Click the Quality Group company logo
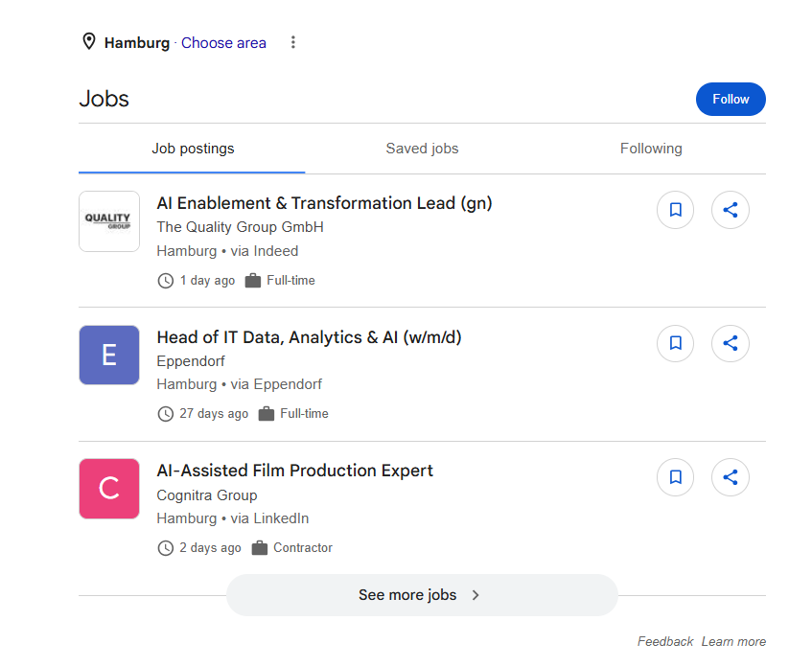The width and height of the screenshot is (812, 667). click(109, 221)
